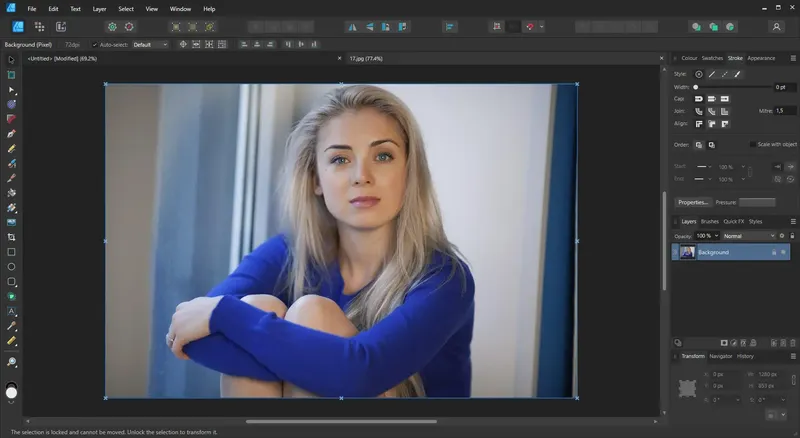Switch to the Navigator tab
The width and height of the screenshot is (800, 438).
[x=720, y=356]
